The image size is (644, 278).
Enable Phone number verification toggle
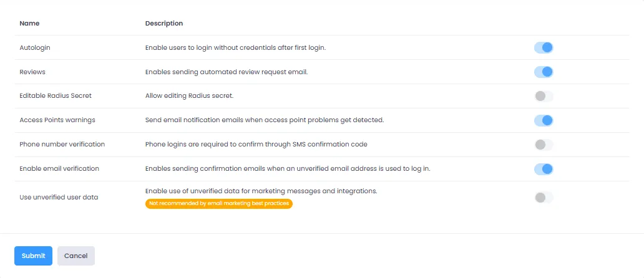click(544, 145)
